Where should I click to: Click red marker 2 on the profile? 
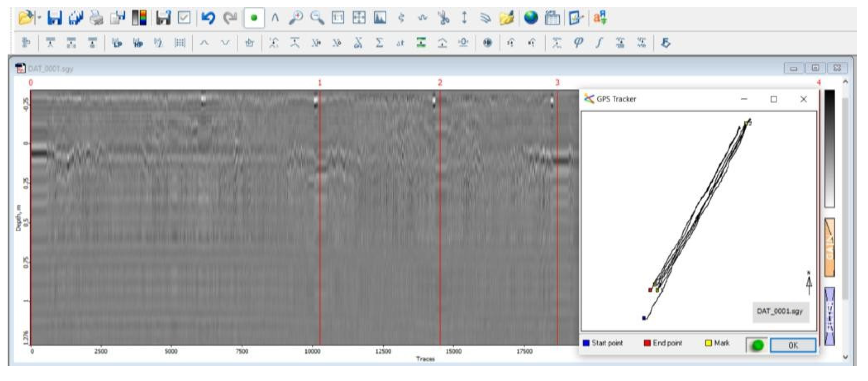click(440, 83)
